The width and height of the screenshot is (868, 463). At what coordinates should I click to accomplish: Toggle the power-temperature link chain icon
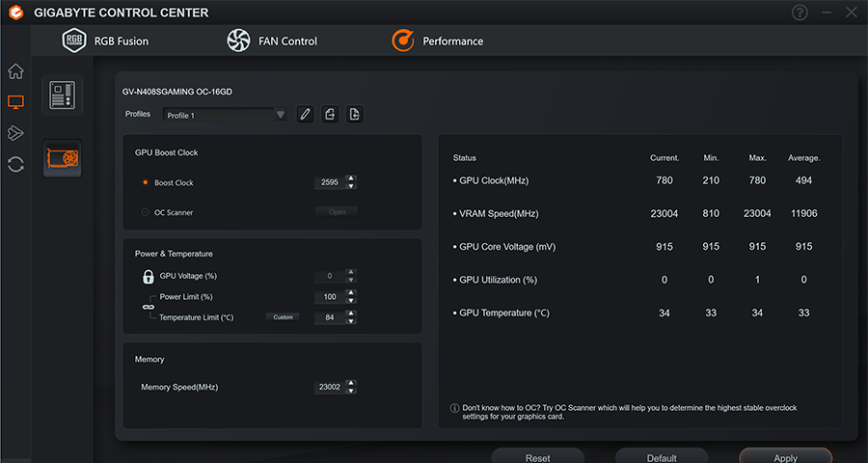pyautogui.click(x=149, y=307)
